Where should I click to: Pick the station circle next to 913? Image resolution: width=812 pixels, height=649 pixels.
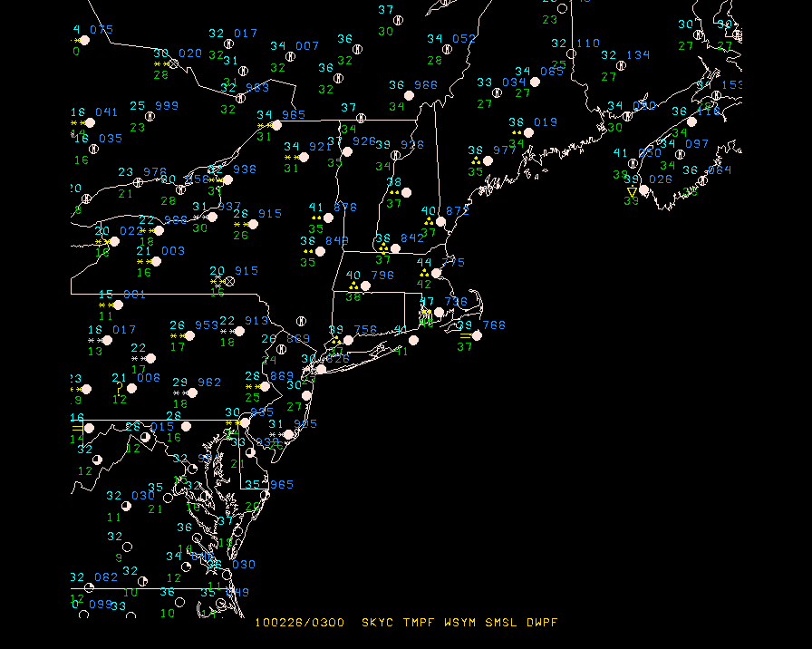tap(240, 332)
